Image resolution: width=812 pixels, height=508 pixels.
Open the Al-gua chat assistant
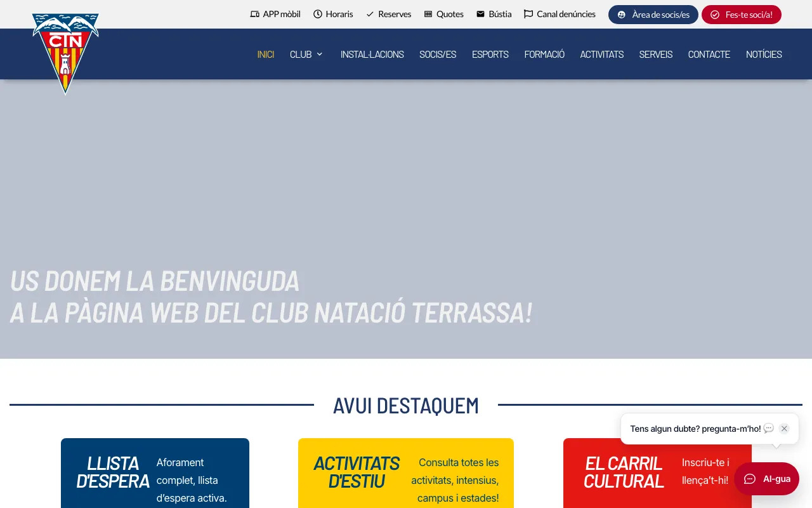pyautogui.click(x=766, y=479)
